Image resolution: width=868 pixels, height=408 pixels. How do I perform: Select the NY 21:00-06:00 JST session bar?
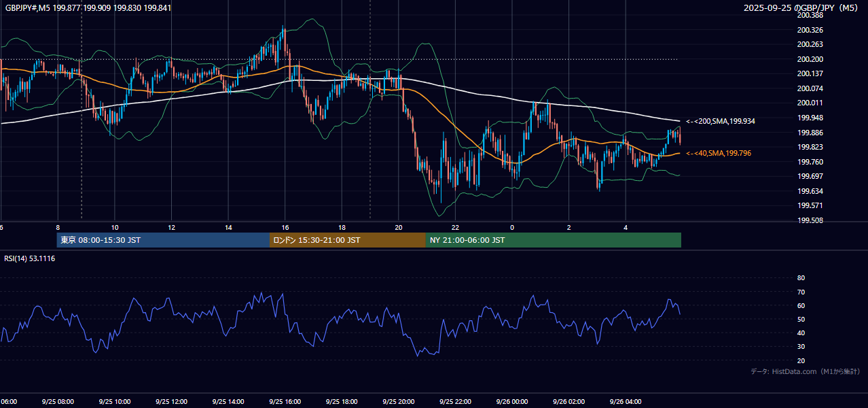pos(554,240)
